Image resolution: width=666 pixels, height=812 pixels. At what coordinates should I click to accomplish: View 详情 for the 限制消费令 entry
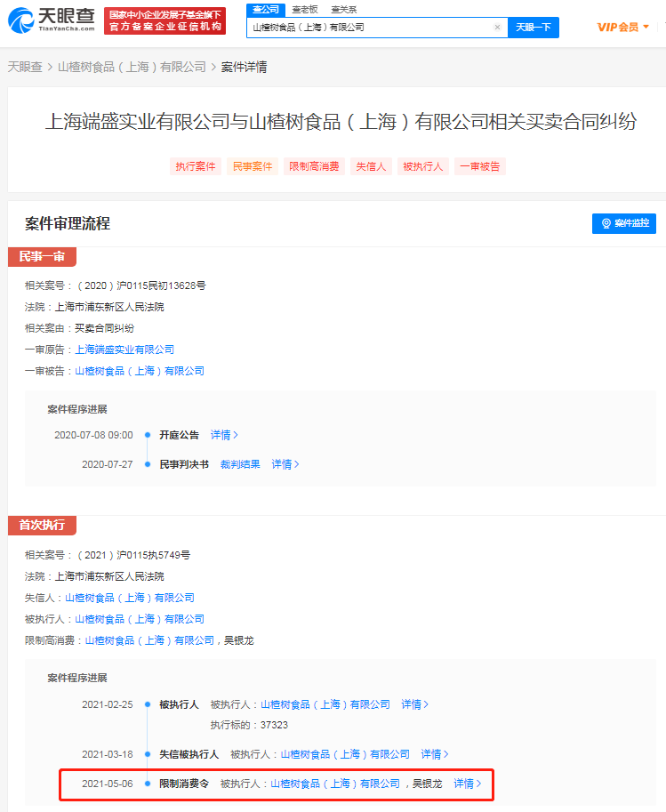point(467,784)
